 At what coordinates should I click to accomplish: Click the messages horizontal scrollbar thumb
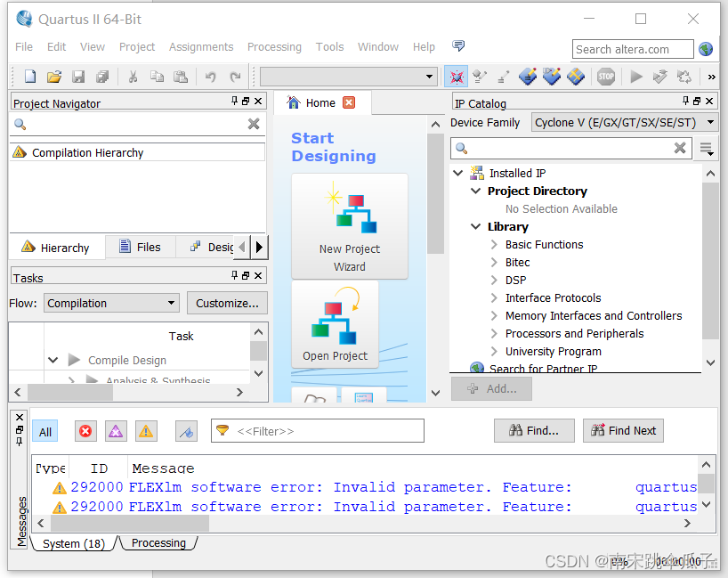tap(130, 523)
